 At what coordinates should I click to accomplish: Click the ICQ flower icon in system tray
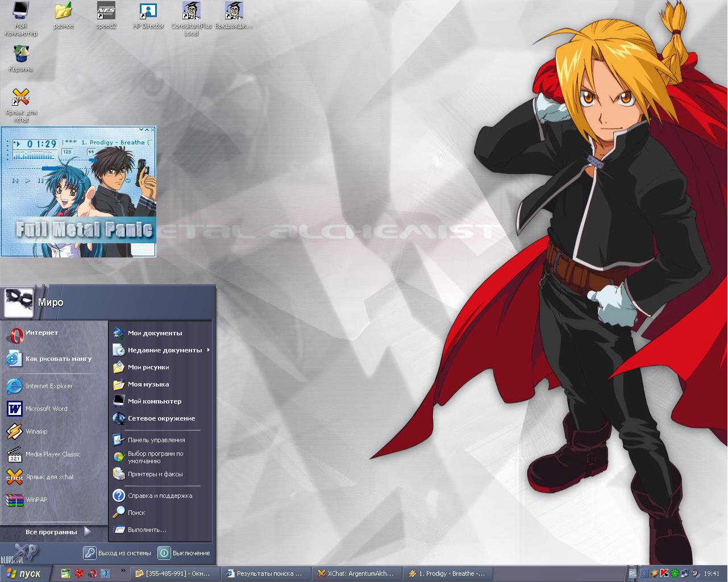675,573
